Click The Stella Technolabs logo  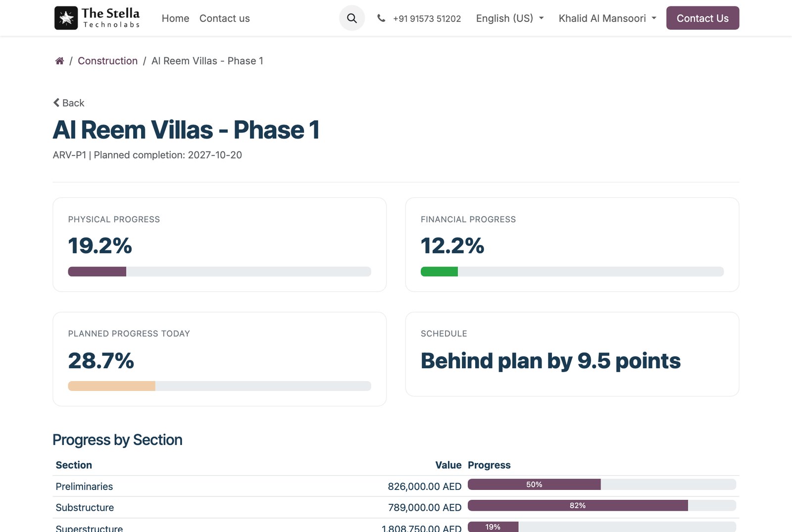point(98,18)
